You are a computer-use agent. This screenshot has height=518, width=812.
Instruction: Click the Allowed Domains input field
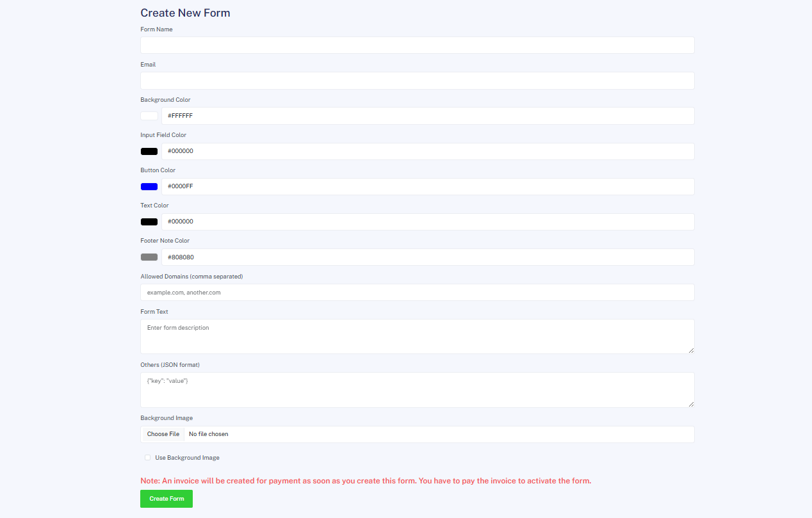coord(417,293)
